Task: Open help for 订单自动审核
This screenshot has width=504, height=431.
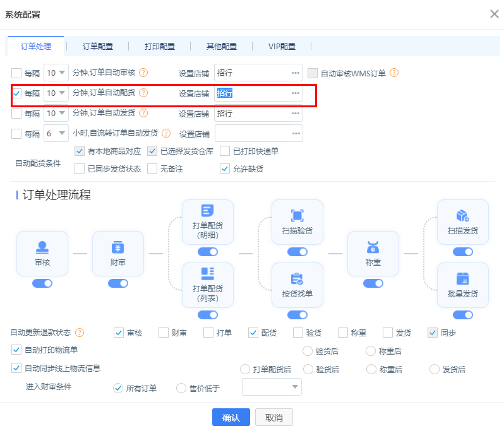Action: (143, 73)
